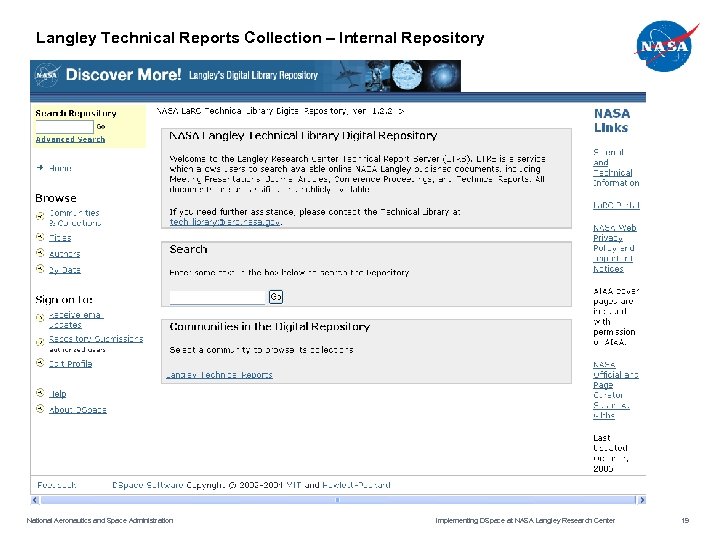Click Go button beside sidebar search box
The image size is (720, 540).
click(101, 126)
